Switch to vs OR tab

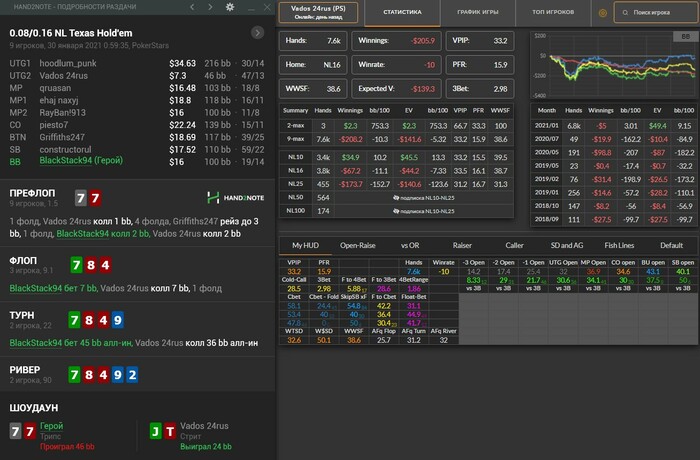410,246
